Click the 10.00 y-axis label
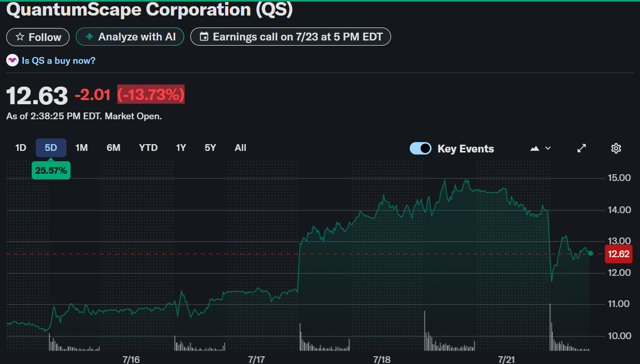This screenshot has height=364, width=640. click(619, 335)
